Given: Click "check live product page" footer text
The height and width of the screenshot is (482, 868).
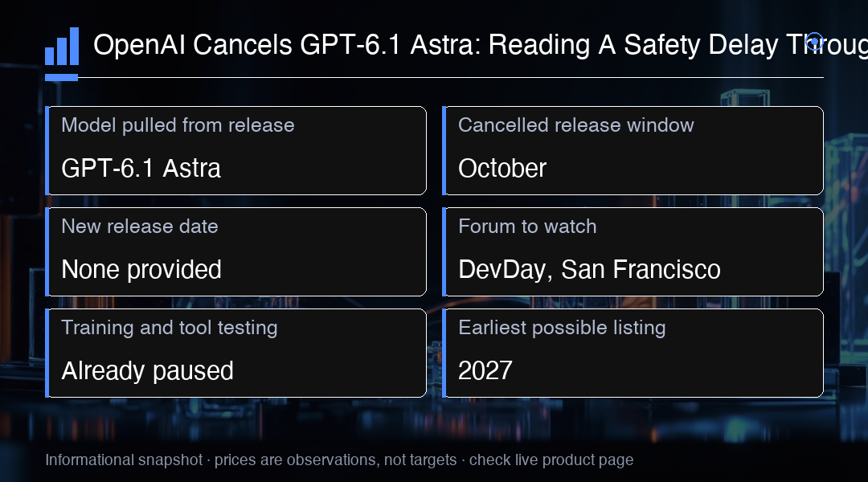Looking at the screenshot, I should 551,460.
